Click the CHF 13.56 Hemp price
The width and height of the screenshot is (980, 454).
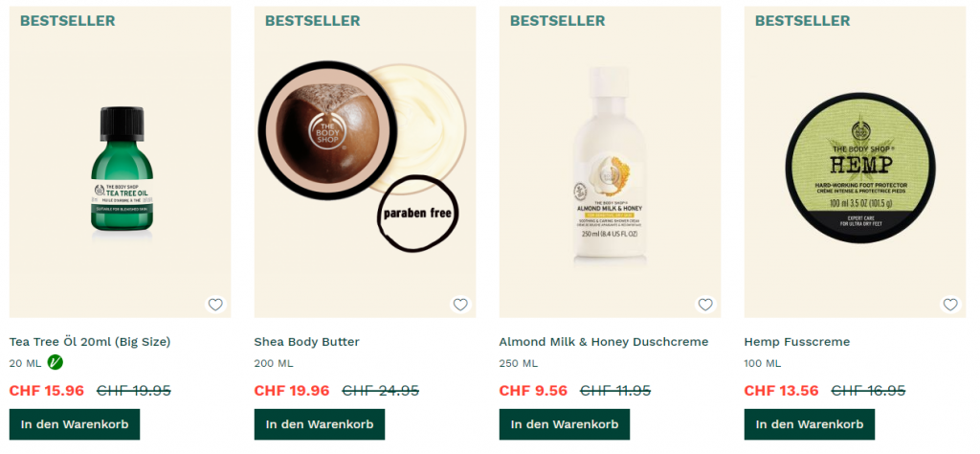coord(781,391)
